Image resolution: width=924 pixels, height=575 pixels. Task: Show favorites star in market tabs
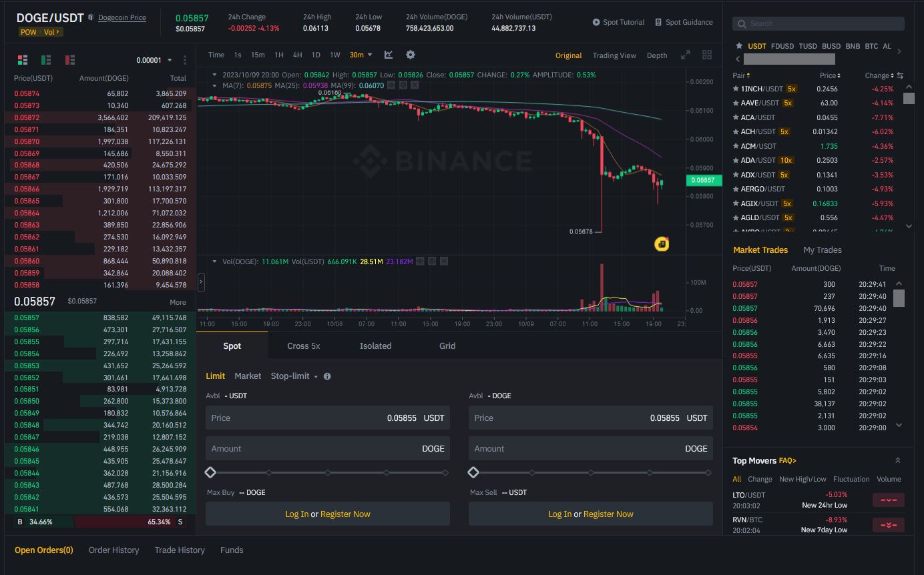739,46
